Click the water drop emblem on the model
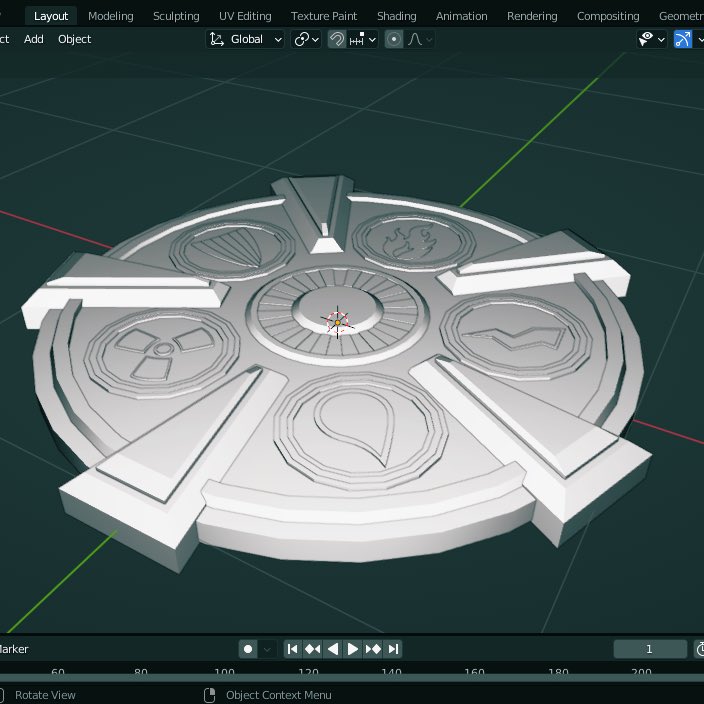 click(x=361, y=430)
